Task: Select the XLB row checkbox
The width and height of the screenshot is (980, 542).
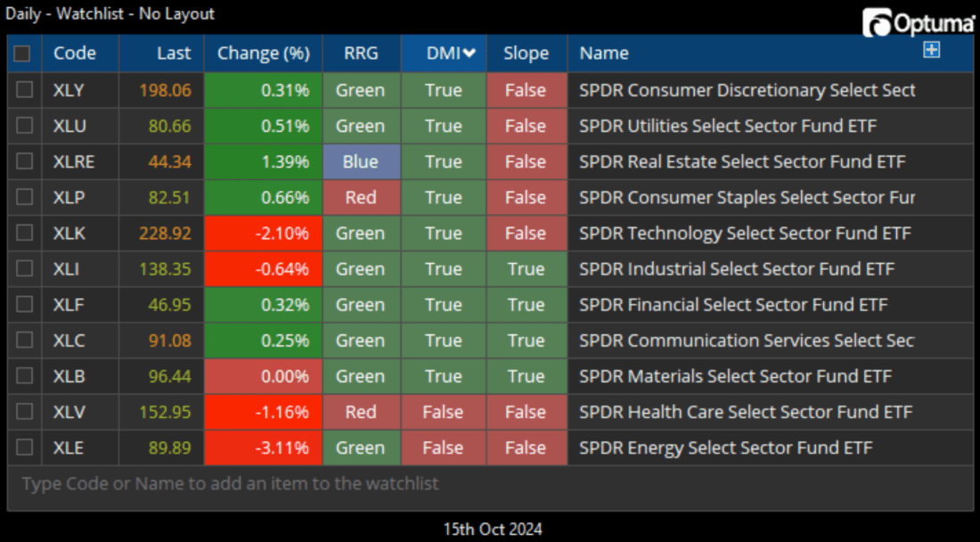Action: pyautogui.click(x=24, y=375)
